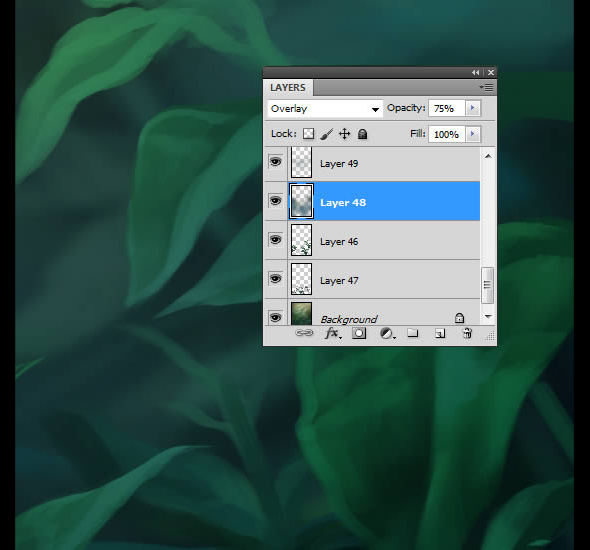The width and height of the screenshot is (590, 550).
Task: Hide Layer 46 visibility eye
Action: coord(275,240)
